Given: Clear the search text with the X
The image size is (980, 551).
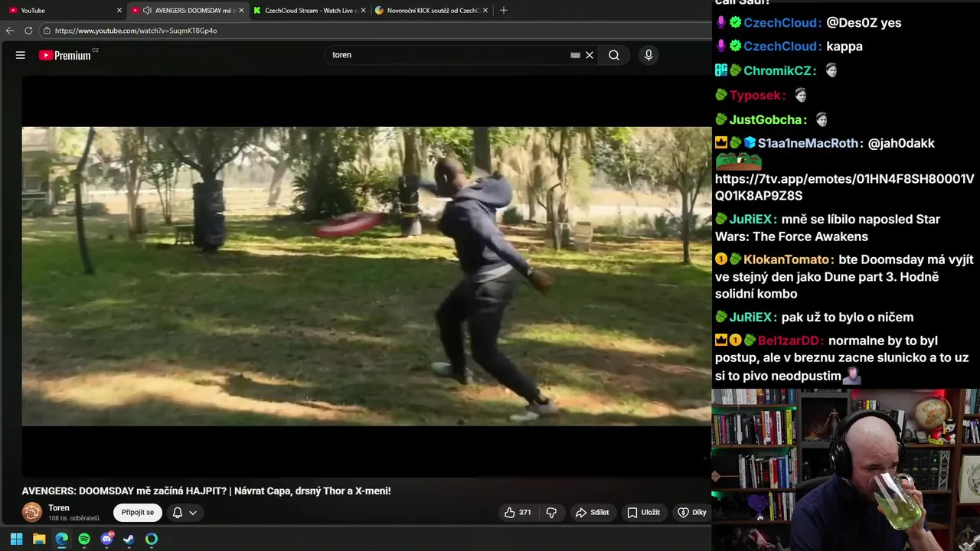Looking at the screenshot, I should click(x=590, y=55).
